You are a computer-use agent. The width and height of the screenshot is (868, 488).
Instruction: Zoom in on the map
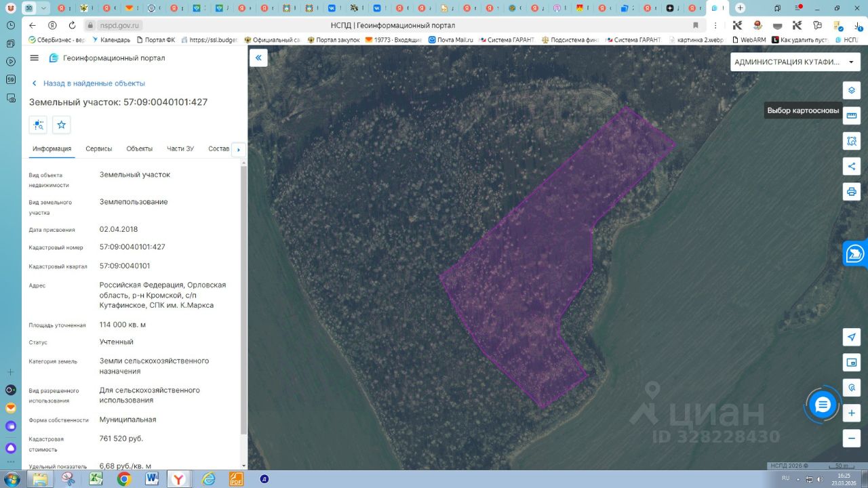coord(852,413)
